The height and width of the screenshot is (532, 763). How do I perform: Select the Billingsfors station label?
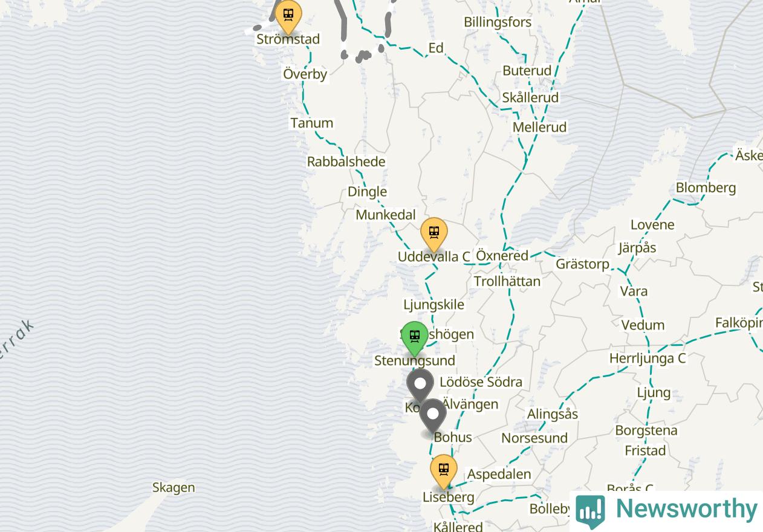point(498,22)
